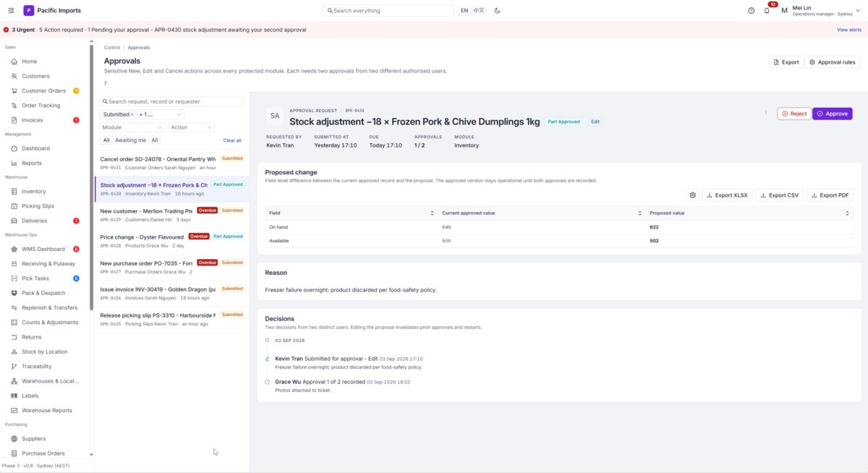The width and height of the screenshot is (868, 473).
Task: Open the Action filter dropdown
Action: click(x=191, y=127)
